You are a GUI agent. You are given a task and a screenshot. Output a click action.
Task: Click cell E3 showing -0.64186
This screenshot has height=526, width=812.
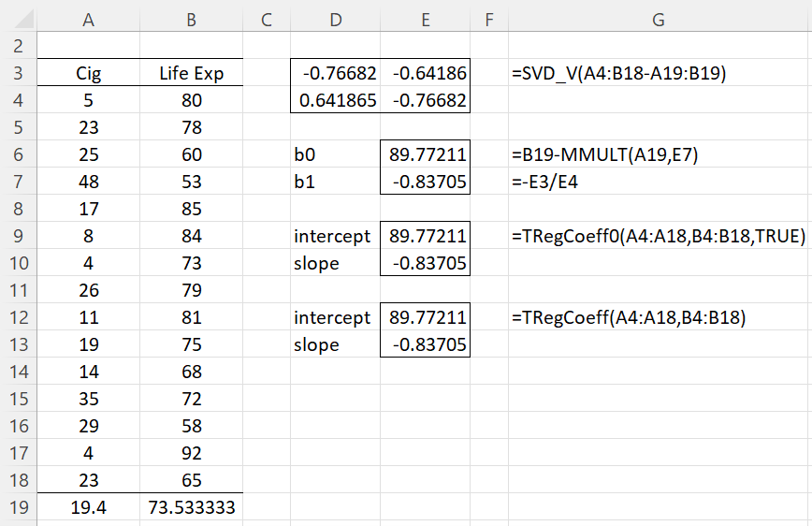pyautogui.click(x=425, y=73)
